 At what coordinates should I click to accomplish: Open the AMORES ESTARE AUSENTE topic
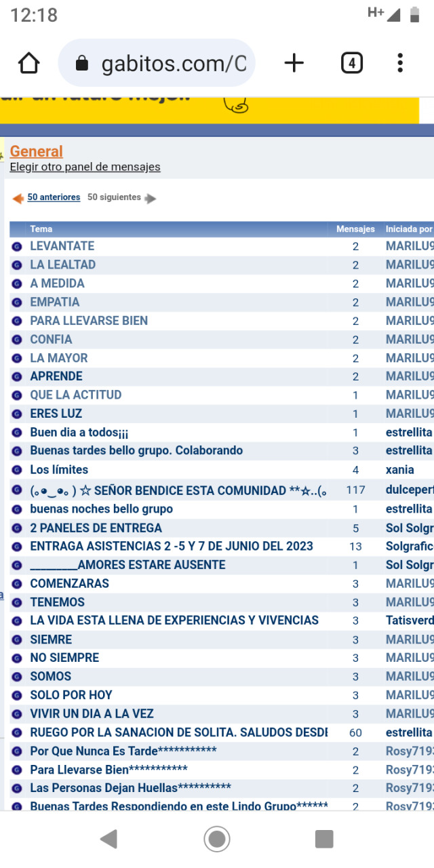tap(127, 565)
